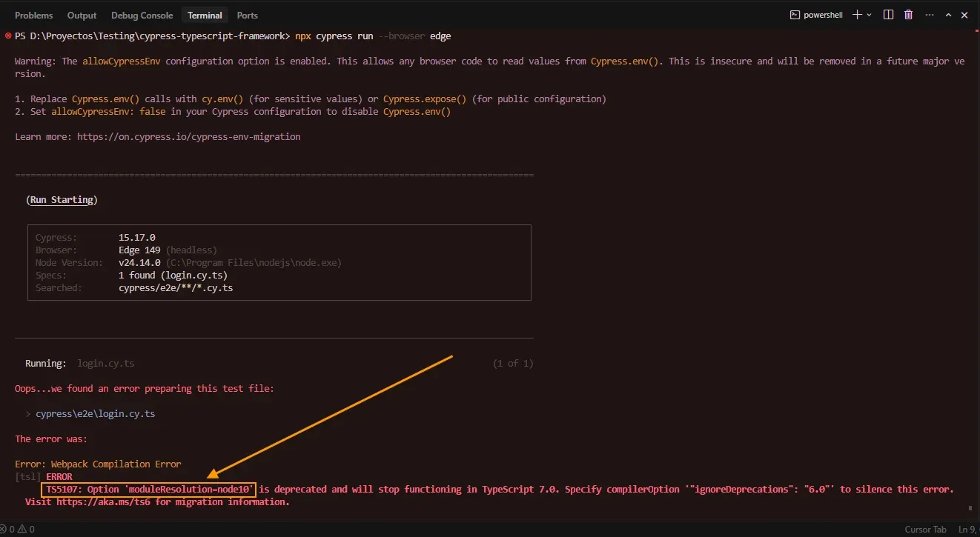This screenshot has height=537, width=980.
Task: Open the cypress-env-migration documentation link
Action: point(189,137)
